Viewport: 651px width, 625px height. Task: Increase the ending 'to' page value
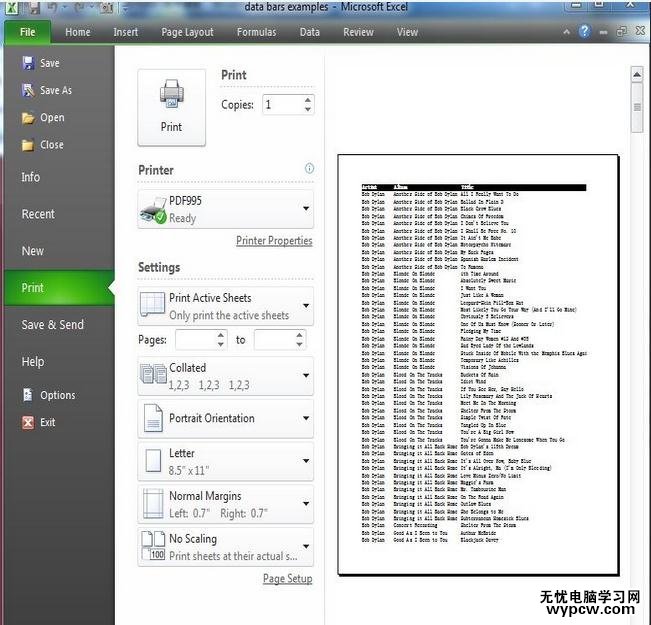299,335
